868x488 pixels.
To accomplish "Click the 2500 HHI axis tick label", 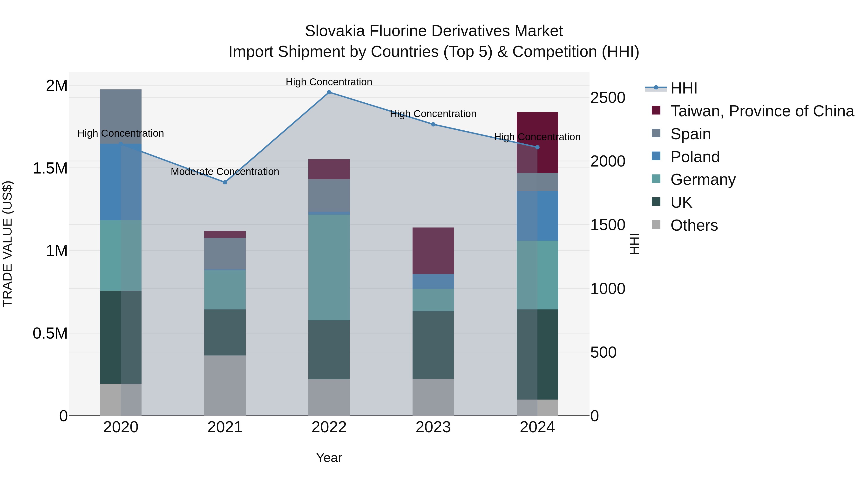I will click(x=608, y=98).
